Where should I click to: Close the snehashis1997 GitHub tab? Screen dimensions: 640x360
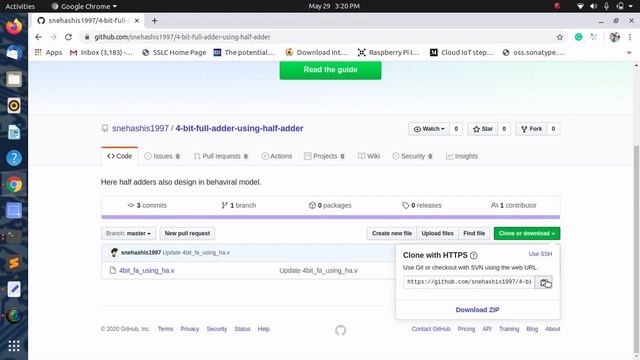tap(136, 20)
